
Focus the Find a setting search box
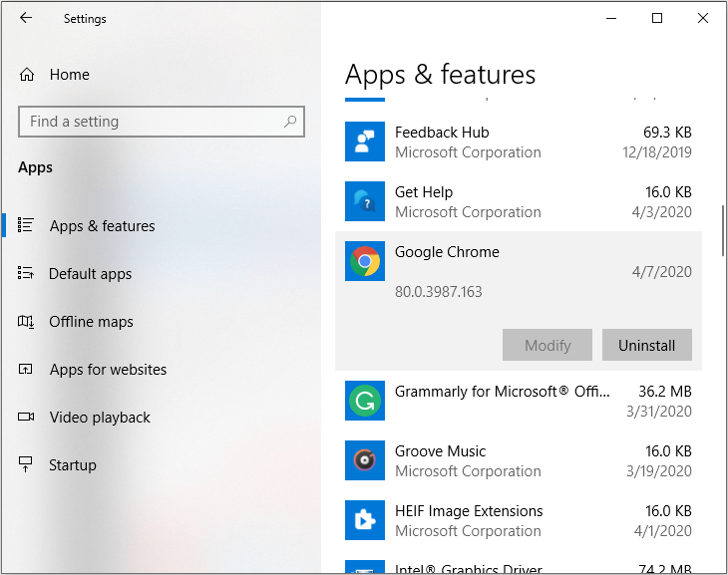[x=162, y=122]
